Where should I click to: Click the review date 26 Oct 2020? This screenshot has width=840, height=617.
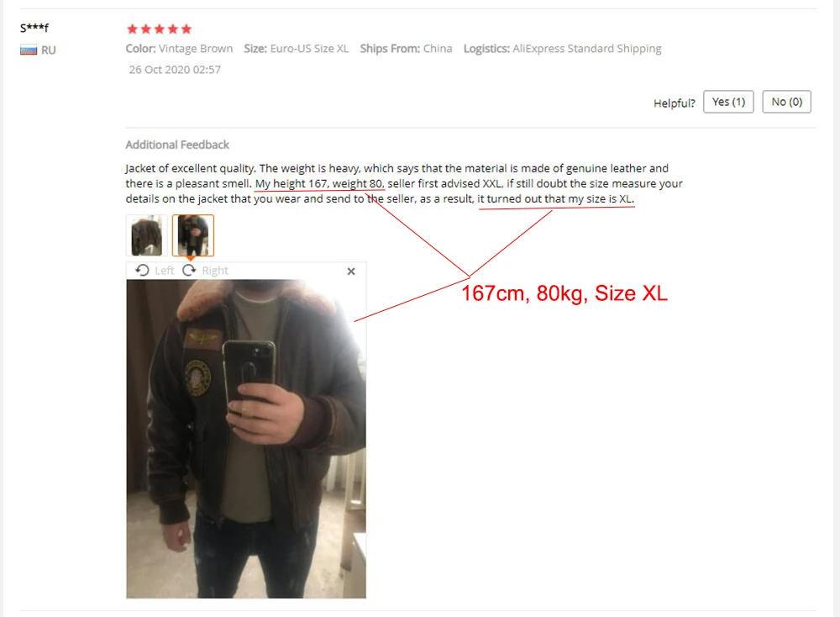coord(175,70)
